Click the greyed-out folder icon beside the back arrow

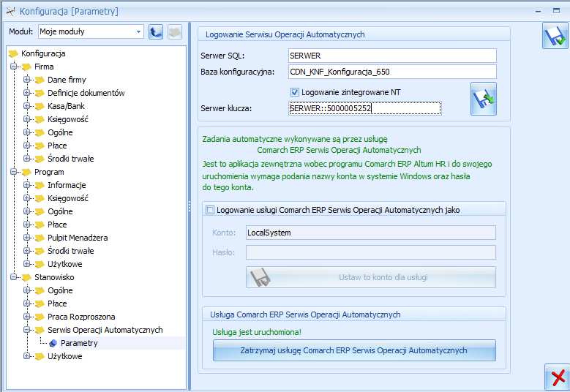[x=175, y=32]
